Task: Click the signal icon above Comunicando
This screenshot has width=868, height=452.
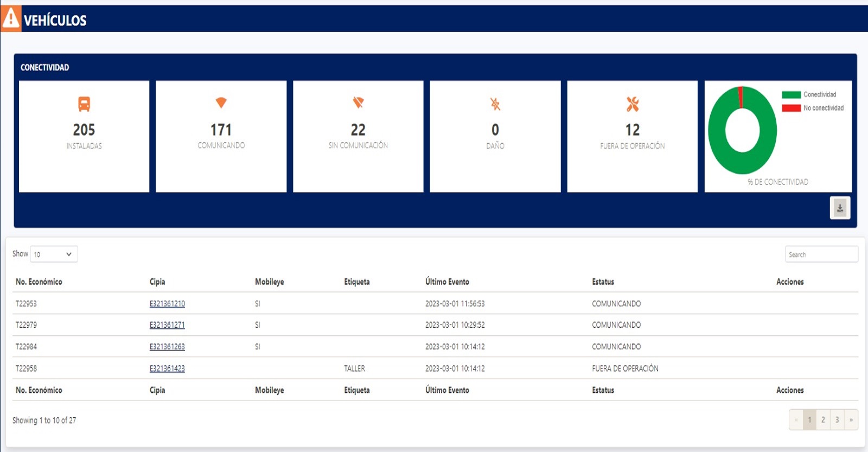Action: pyautogui.click(x=221, y=103)
